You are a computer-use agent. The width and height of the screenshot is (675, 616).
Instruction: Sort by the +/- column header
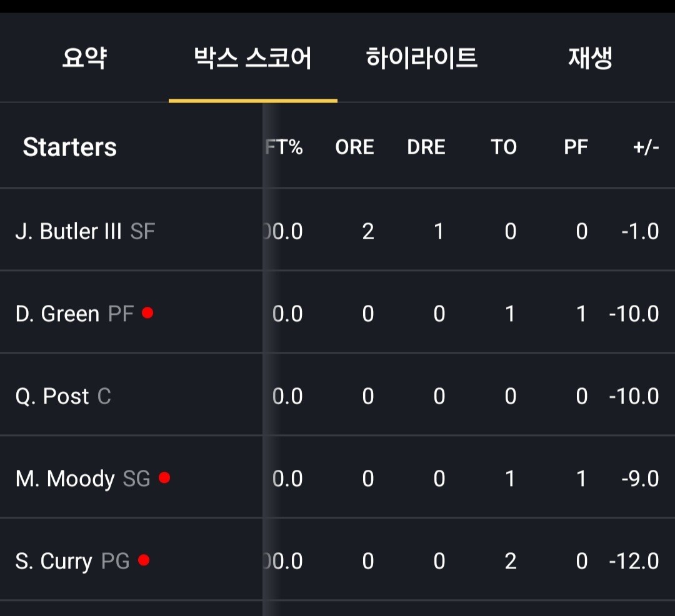[646, 147]
